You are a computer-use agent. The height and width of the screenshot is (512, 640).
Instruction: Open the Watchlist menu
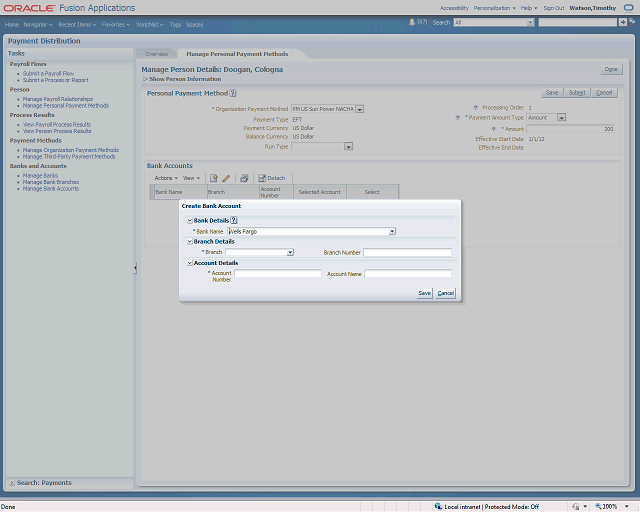pos(149,24)
